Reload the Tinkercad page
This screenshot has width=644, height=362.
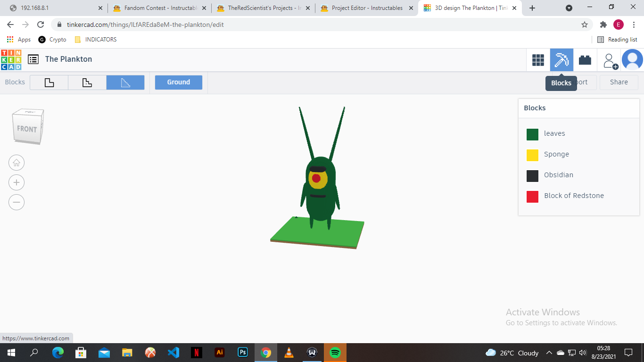point(41,25)
